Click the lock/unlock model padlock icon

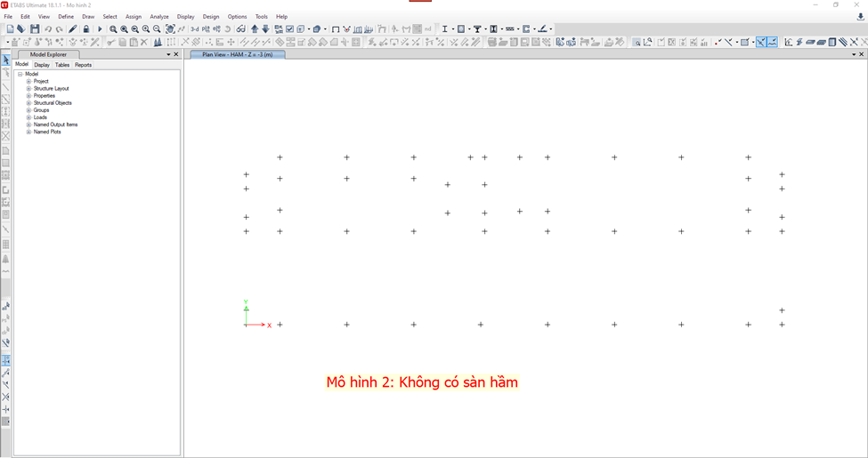click(85, 29)
